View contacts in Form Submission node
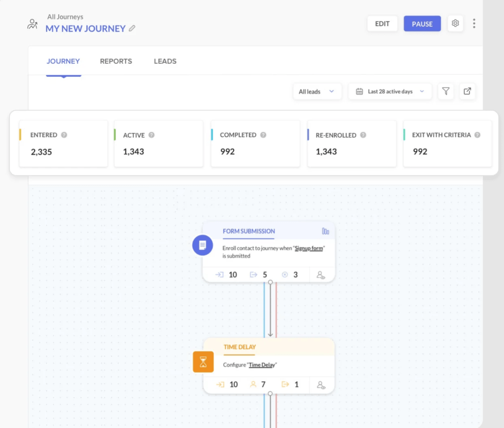This screenshot has width=504, height=428. (x=321, y=275)
